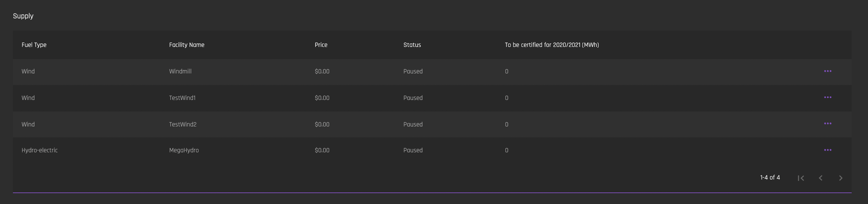Select the TestWind1 facility name

tap(182, 98)
